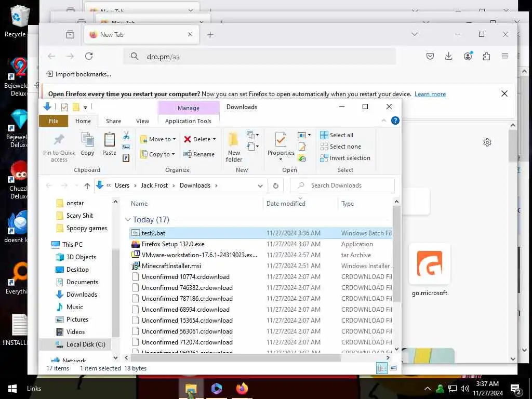Click Invert selection in ribbon

click(x=345, y=158)
